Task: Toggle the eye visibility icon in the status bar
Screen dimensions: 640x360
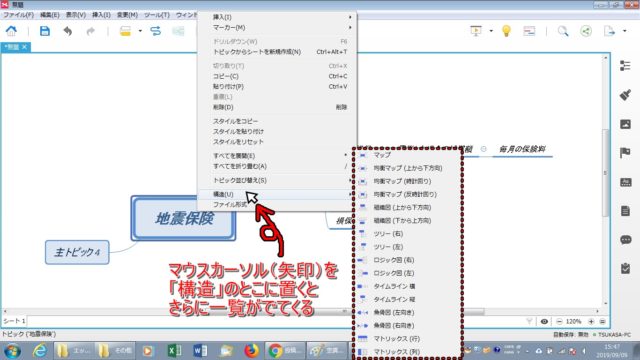Action: point(544,322)
